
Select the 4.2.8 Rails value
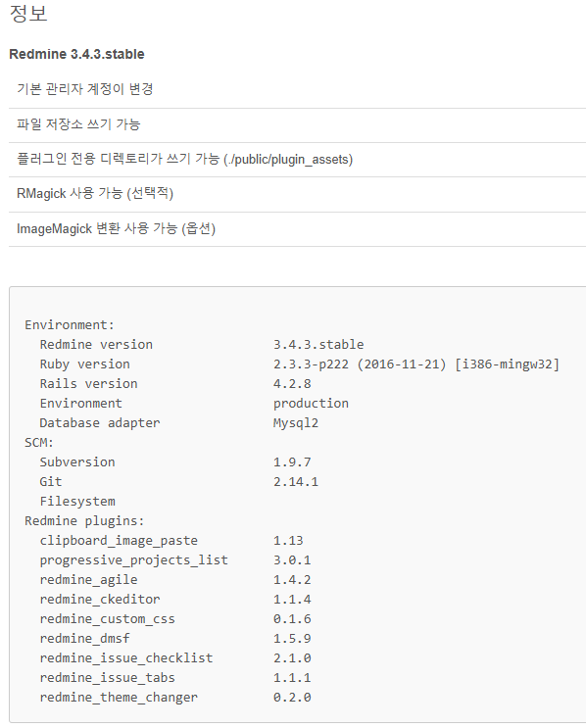292,383
